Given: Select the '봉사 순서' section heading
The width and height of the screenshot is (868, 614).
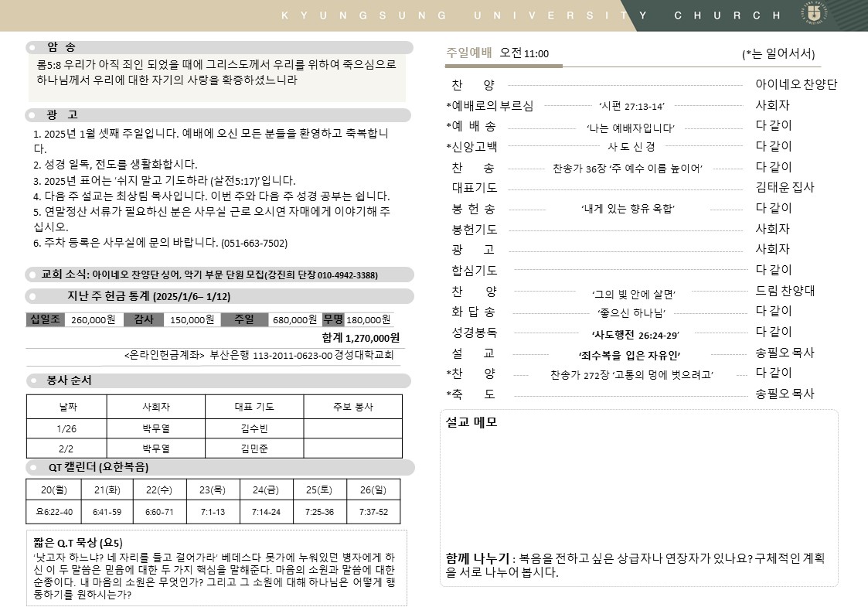Looking at the screenshot, I should [x=70, y=380].
